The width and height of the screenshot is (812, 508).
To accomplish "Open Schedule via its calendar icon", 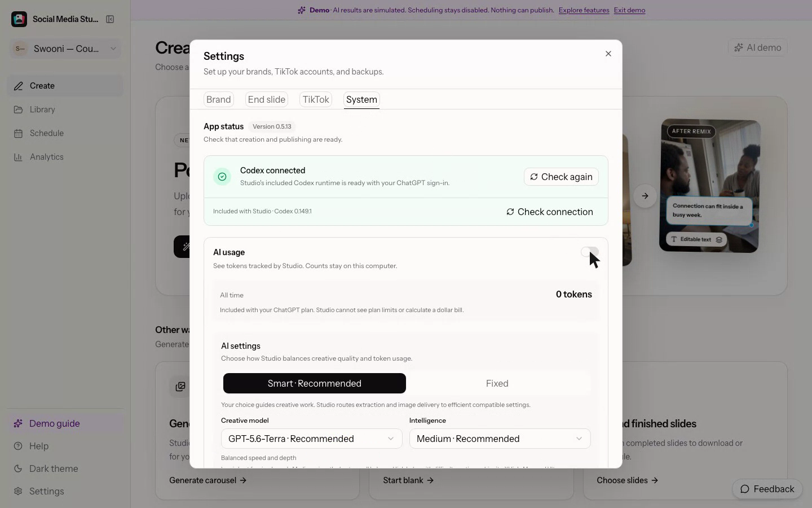I will [19, 133].
